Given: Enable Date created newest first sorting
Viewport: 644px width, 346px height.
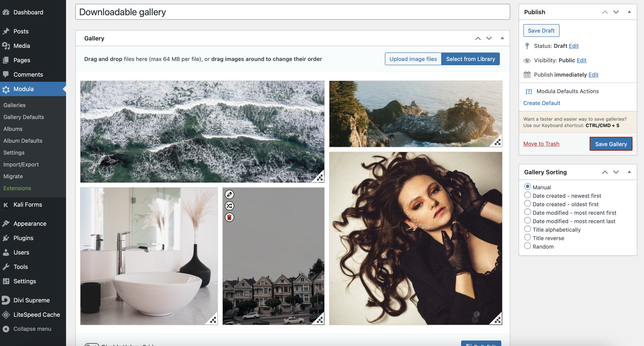Looking at the screenshot, I should 527,195.
